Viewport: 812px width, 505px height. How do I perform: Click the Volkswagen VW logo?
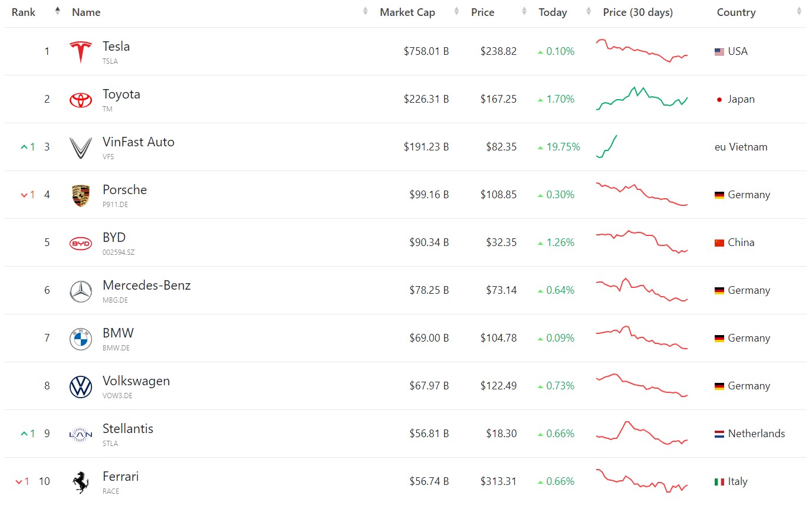tap(81, 386)
